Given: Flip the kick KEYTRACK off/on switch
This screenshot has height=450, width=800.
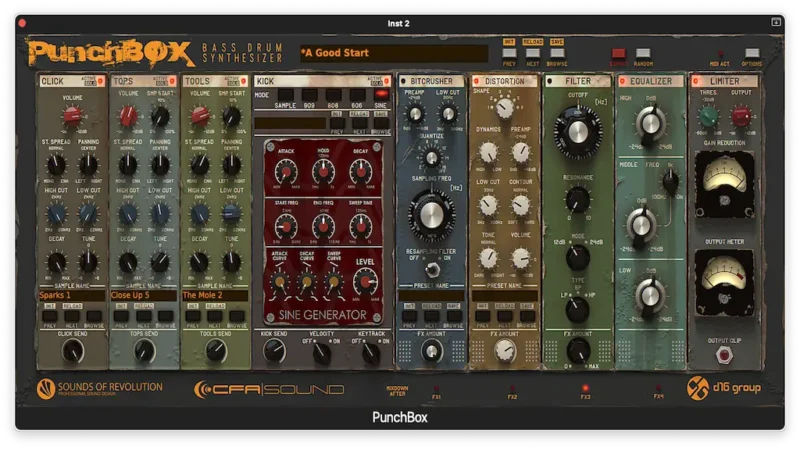Looking at the screenshot, I should 371,353.
